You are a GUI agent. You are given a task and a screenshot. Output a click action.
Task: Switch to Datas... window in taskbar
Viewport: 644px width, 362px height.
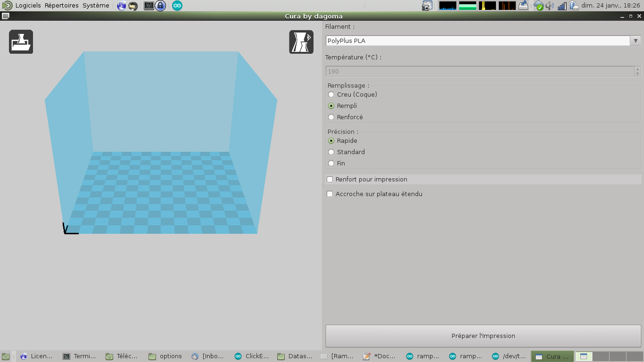coord(295,356)
